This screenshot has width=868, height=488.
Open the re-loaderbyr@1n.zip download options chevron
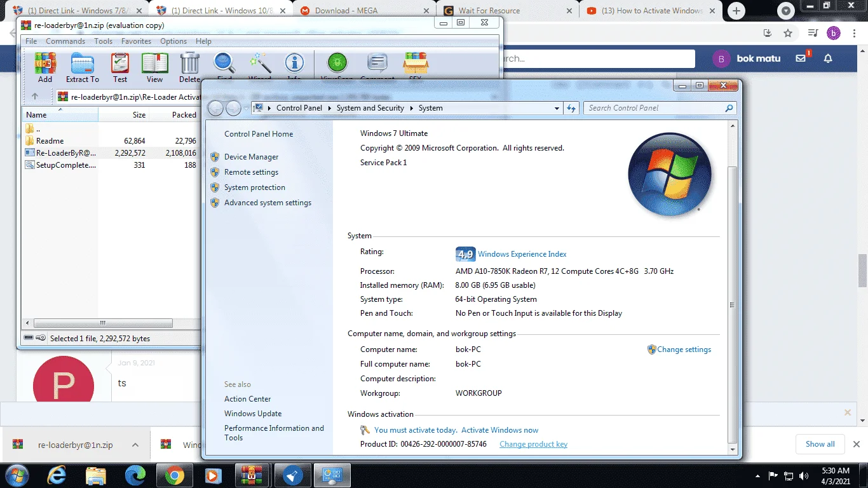pyautogui.click(x=135, y=445)
